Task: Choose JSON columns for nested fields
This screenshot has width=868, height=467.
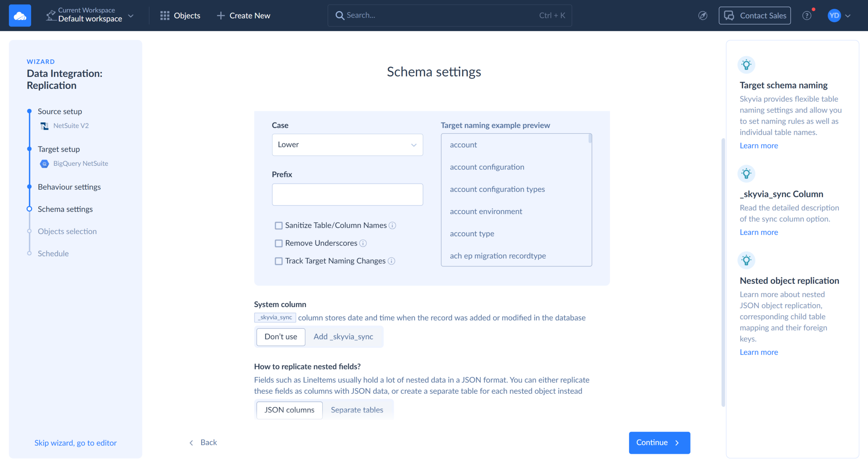Action: pyautogui.click(x=289, y=410)
